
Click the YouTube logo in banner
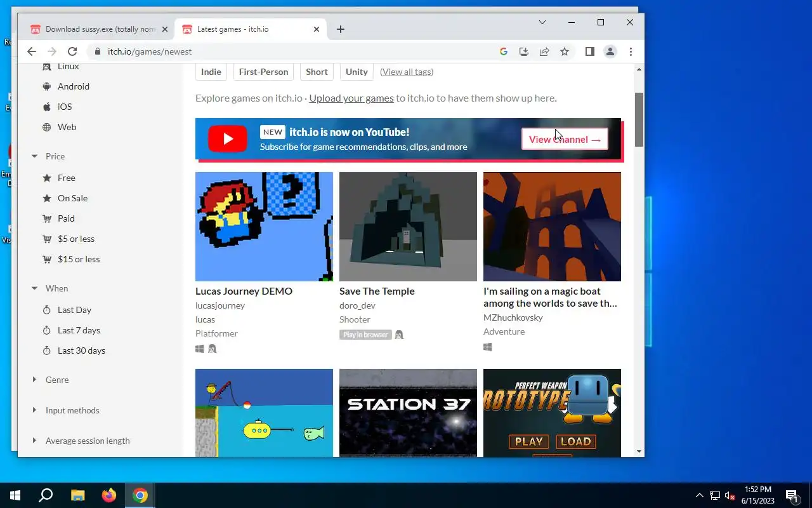pyautogui.click(x=227, y=139)
